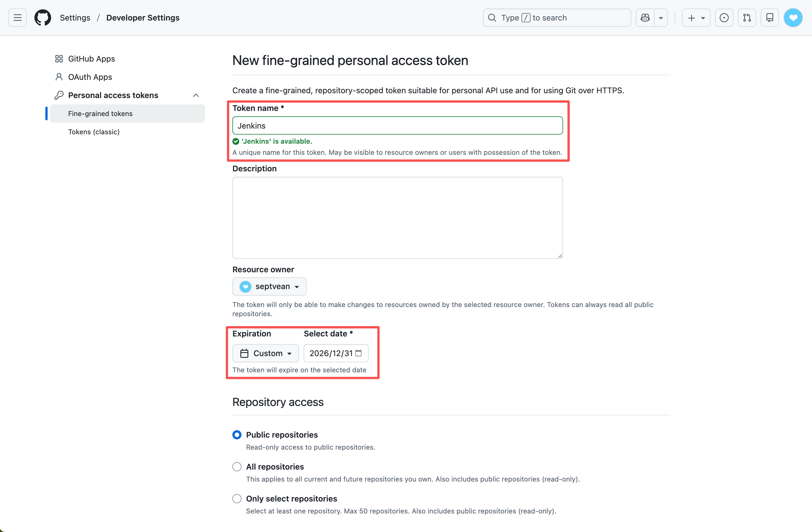Open the date picker calendar icon
This screenshot has height=532, width=812.
tap(358, 353)
